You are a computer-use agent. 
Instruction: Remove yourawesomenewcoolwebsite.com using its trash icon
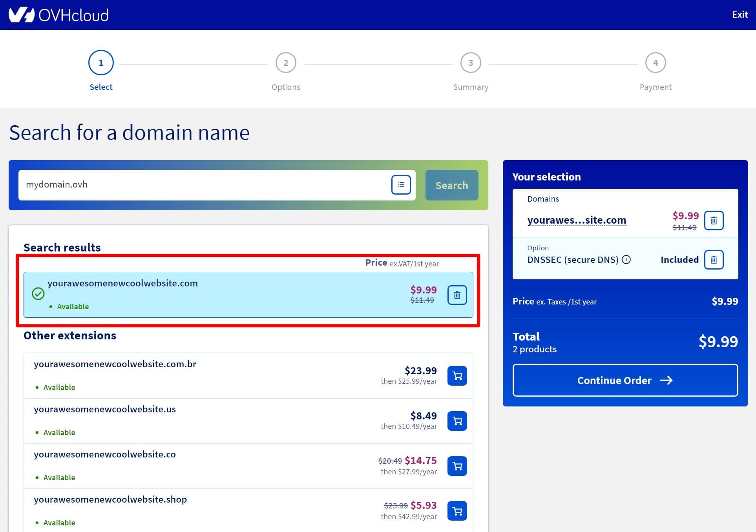[x=457, y=294]
